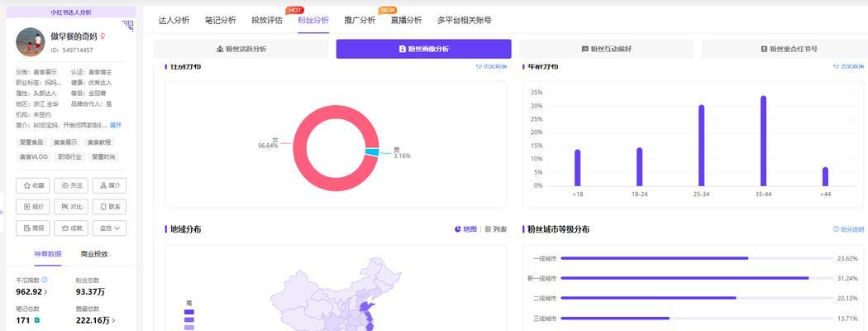868x331 pixels.
Task: Click the ID: 549714457 text
Action: (72, 50)
